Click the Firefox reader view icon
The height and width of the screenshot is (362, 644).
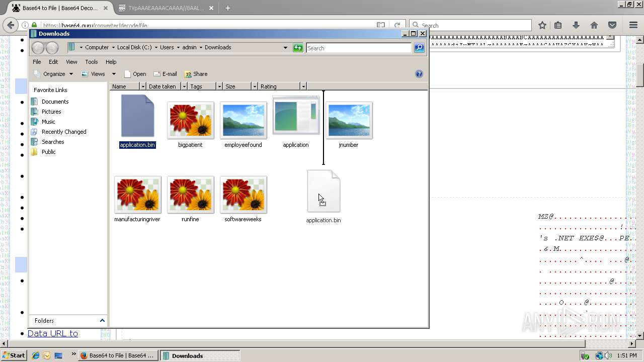point(381,25)
